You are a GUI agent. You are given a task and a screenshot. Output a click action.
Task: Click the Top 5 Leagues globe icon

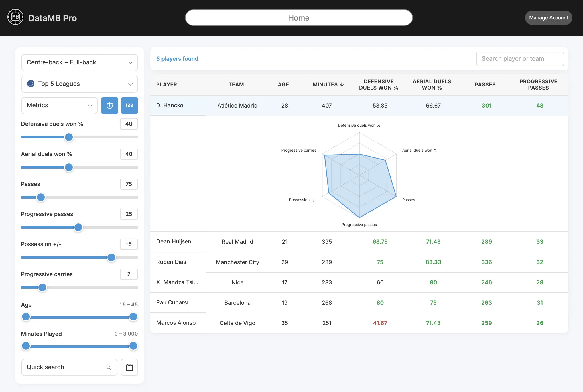click(31, 84)
